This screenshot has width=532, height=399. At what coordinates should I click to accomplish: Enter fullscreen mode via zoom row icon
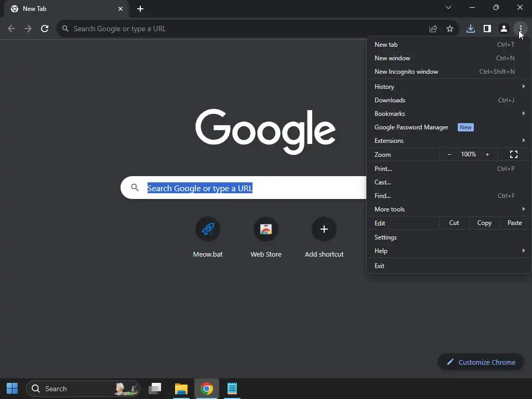[x=514, y=154]
